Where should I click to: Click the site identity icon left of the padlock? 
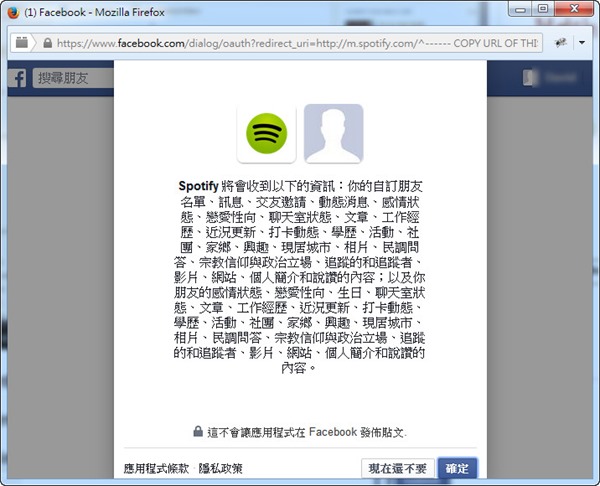(22, 42)
